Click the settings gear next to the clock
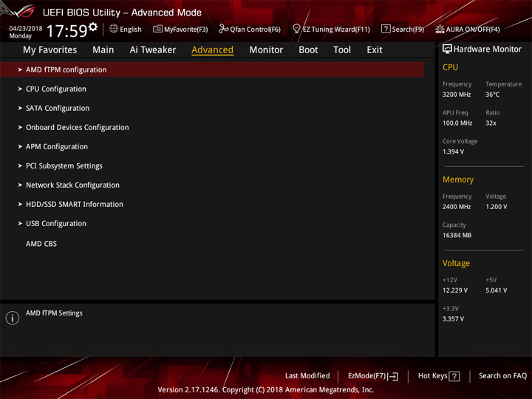 [x=93, y=27]
